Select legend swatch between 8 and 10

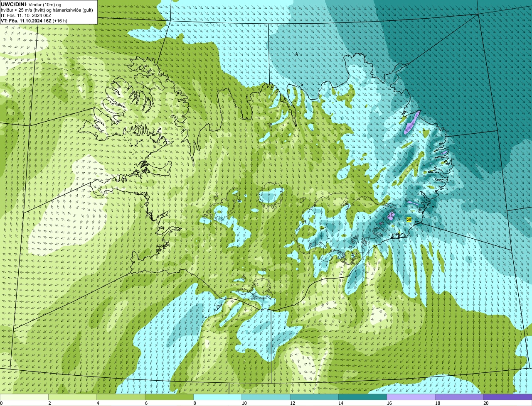[217, 397]
